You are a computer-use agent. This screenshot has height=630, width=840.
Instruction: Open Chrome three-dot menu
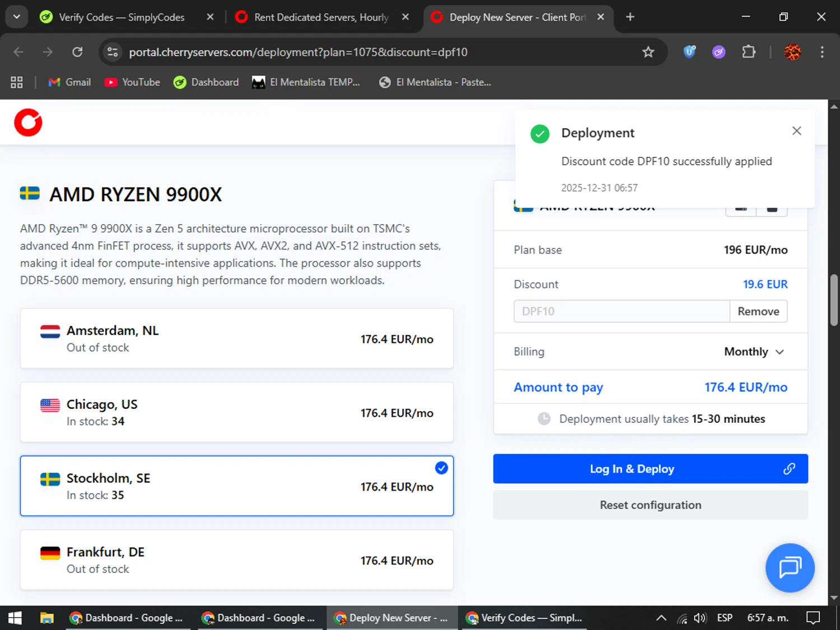click(x=822, y=52)
